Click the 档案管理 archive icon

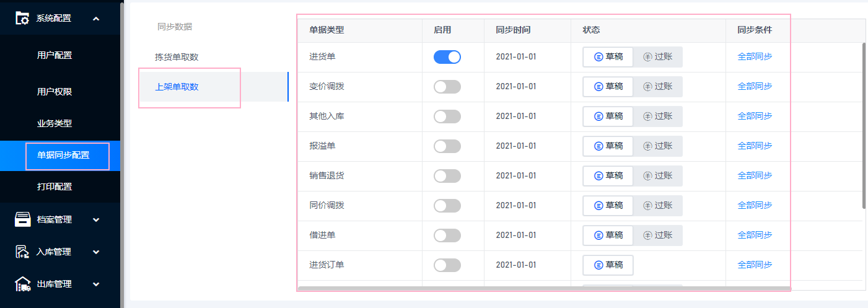coord(23,219)
